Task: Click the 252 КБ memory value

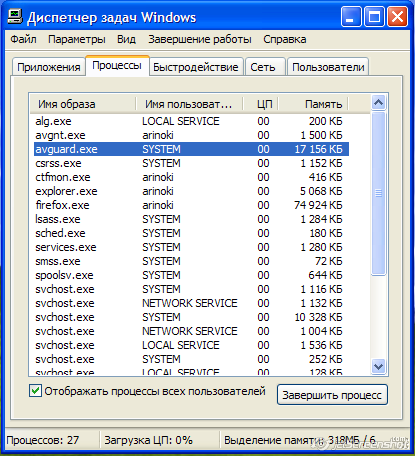Action: pyautogui.click(x=326, y=359)
